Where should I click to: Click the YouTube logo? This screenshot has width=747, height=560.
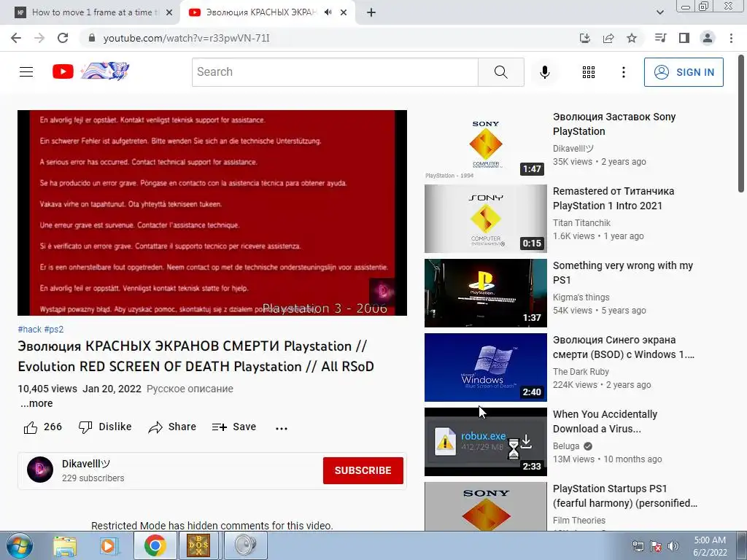pos(63,72)
